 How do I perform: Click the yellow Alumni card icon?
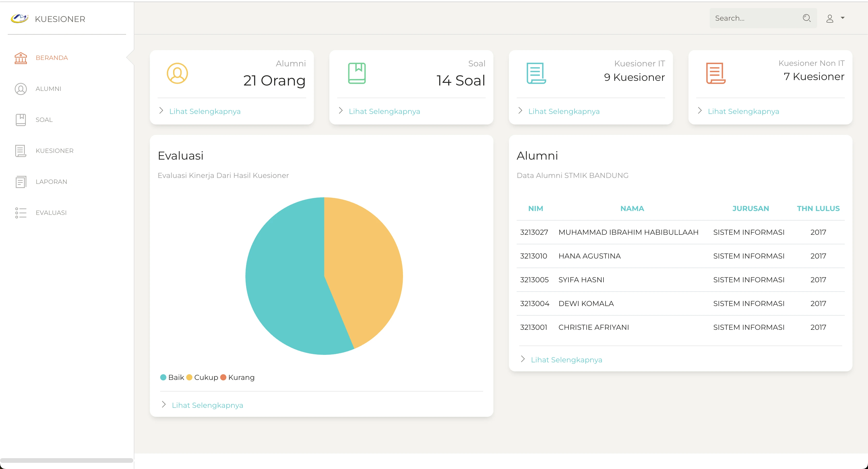tap(177, 73)
